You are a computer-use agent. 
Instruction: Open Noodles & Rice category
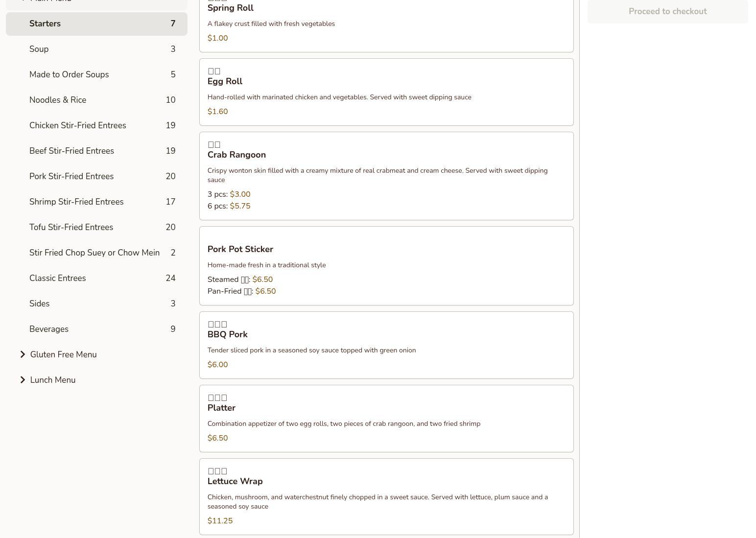point(96,100)
